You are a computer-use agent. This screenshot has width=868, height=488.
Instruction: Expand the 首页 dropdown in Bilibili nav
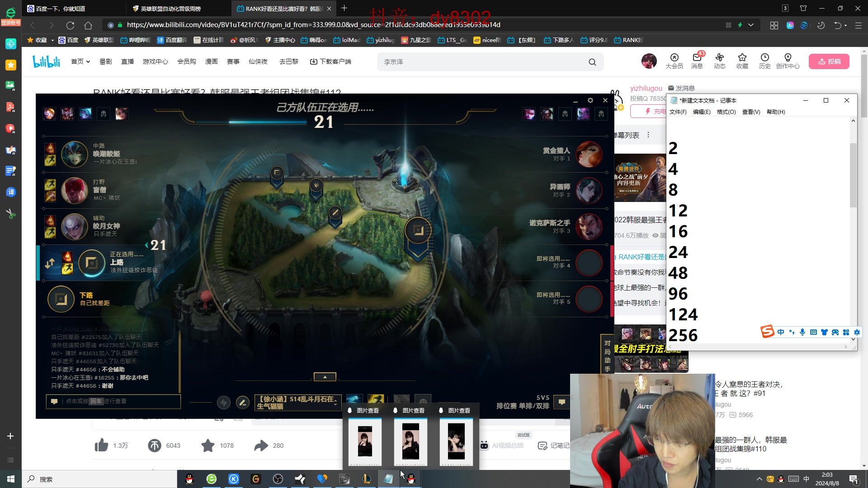point(80,61)
